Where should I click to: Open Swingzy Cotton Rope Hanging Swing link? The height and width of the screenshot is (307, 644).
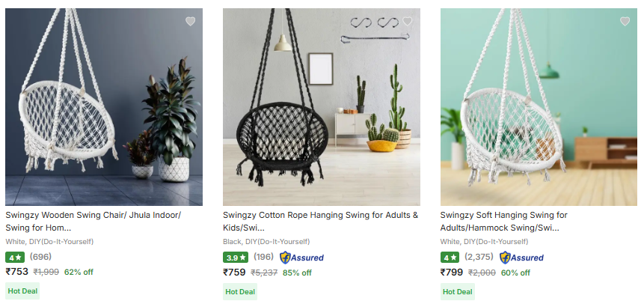coord(320,221)
